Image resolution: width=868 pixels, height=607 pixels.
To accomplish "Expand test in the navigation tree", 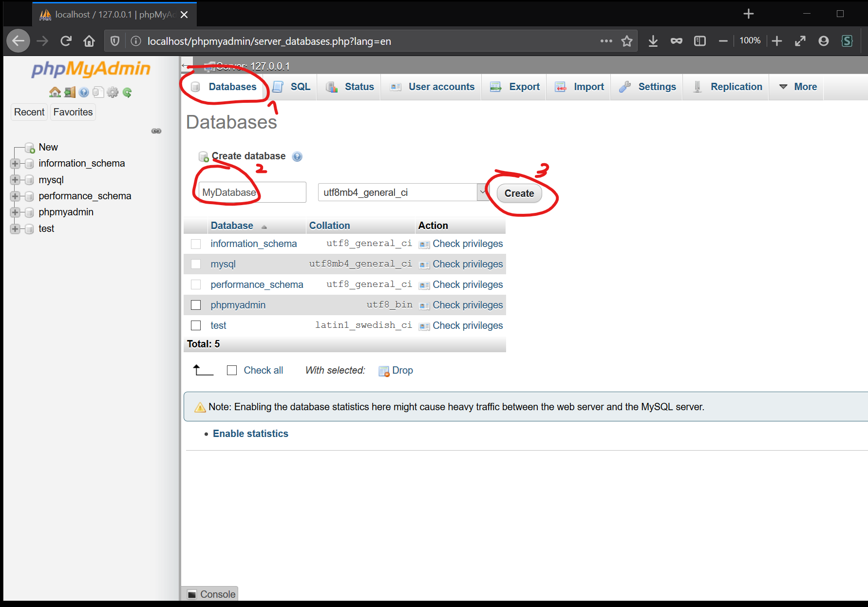I will click(15, 229).
